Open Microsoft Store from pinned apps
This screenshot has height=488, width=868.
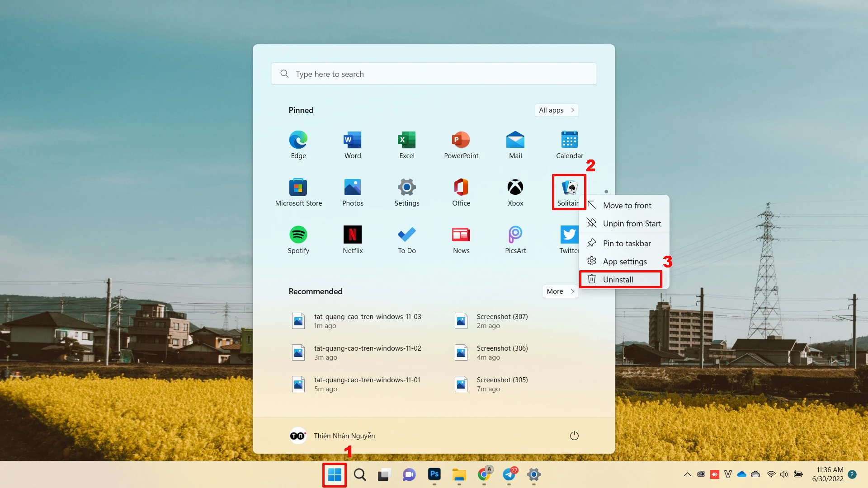click(x=298, y=192)
